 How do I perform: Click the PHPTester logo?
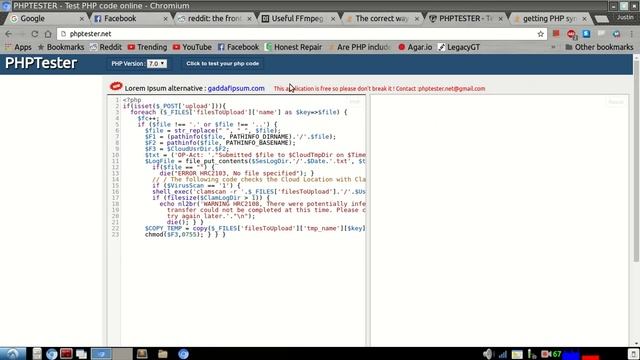tap(41, 63)
